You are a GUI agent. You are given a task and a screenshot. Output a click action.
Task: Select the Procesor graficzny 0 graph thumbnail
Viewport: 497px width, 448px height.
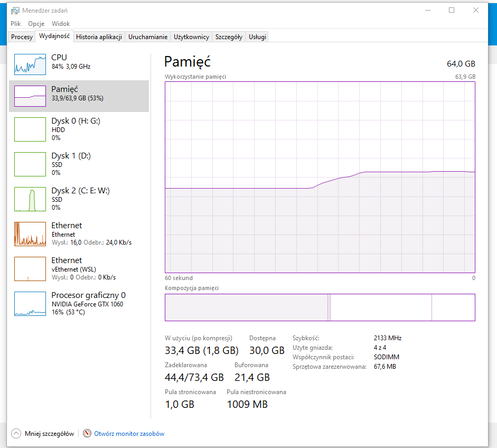pyautogui.click(x=30, y=304)
